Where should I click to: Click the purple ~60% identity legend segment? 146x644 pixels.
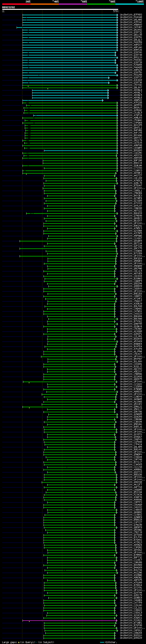tap(73, 4)
